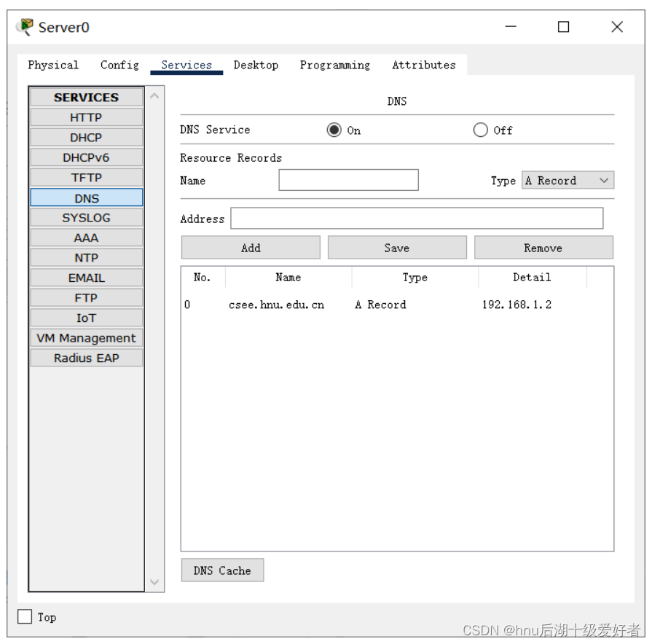Switch to the Services tab

(x=186, y=65)
